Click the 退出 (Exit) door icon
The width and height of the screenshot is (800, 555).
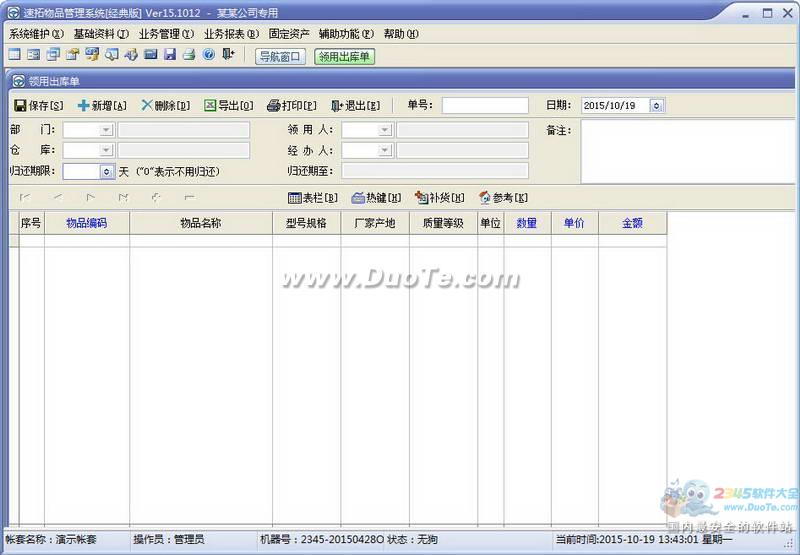pyautogui.click(x=337, y=106)
